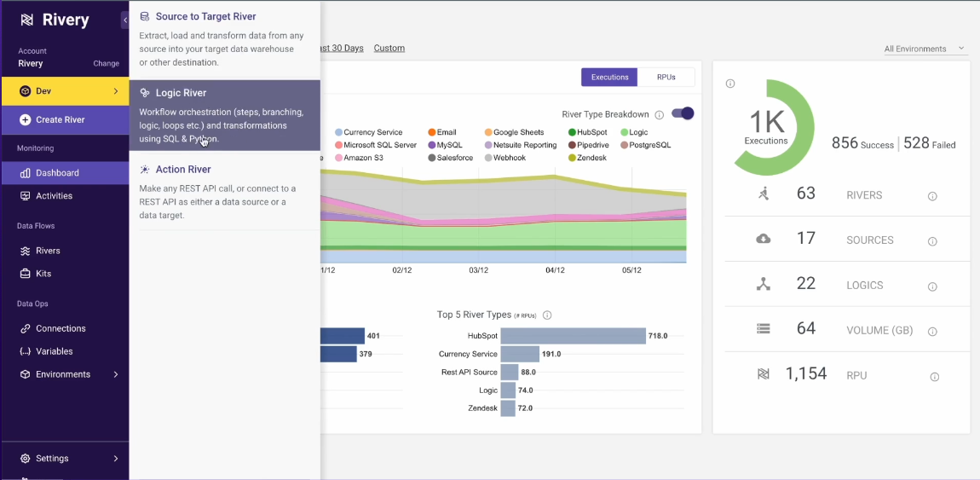Collapse the sidebar using the chevron arrow

point(125,20)
